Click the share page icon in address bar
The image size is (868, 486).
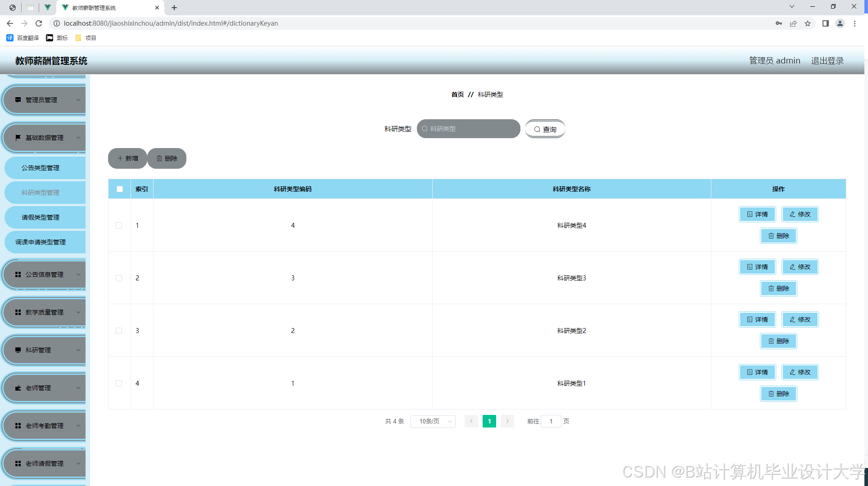pyautogui.click(x=793, y=23)
